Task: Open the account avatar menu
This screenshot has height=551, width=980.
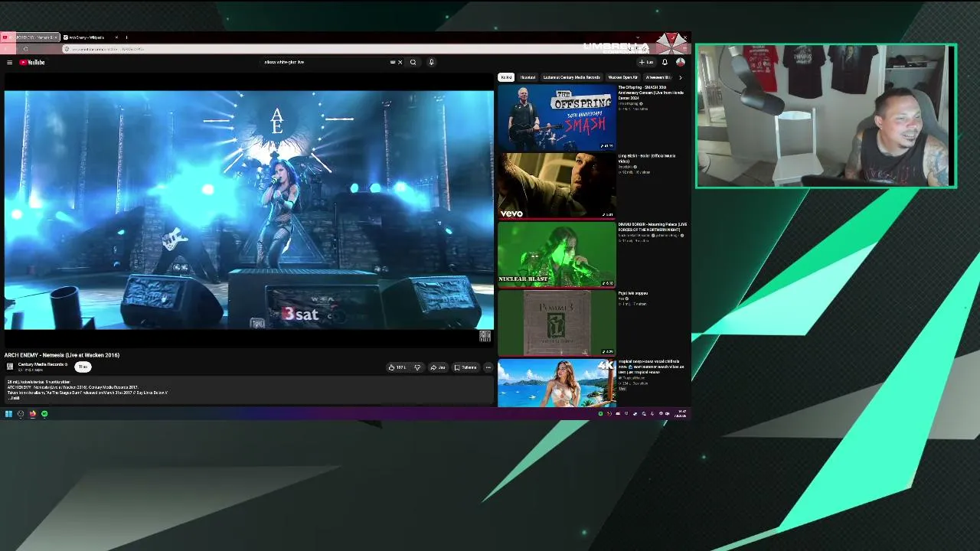Action: point(680,62)
